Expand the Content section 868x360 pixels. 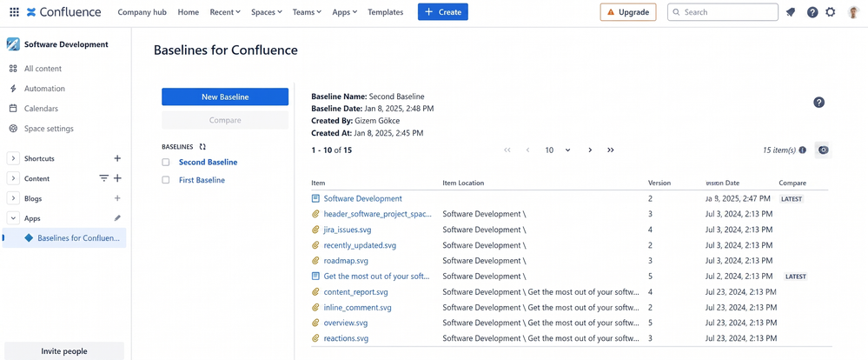13,178
